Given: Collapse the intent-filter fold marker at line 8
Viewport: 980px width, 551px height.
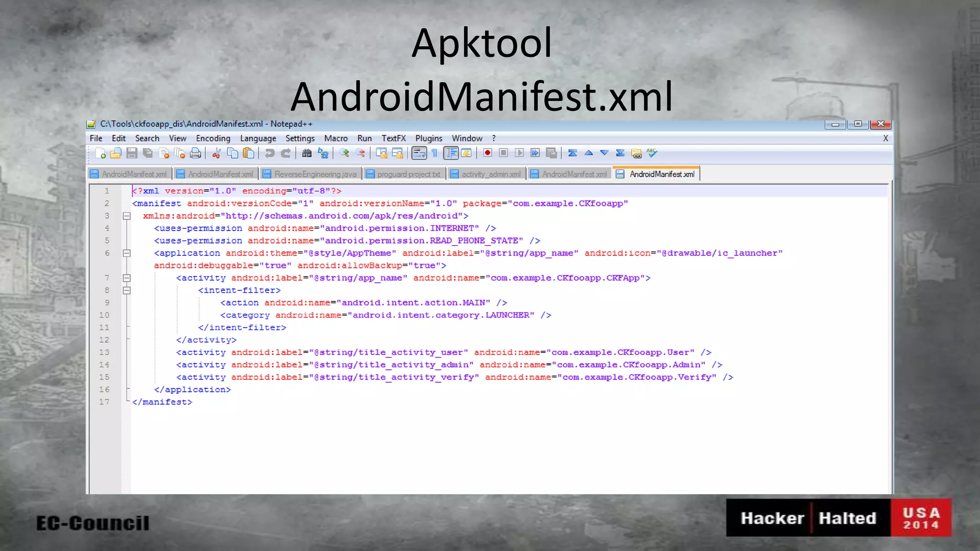Looking at the screenshot, I should (x=127, y=290).
